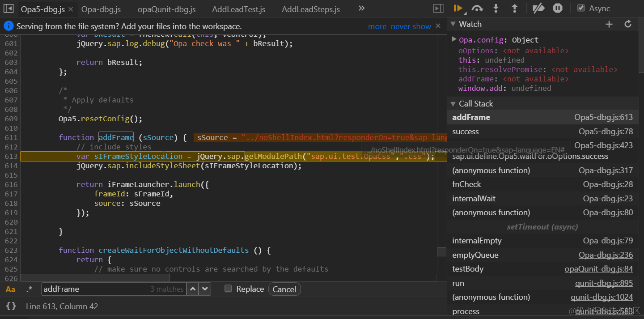Select the addFrame call stack frame
Screen dimensions: 644x319
coord(542,117)
